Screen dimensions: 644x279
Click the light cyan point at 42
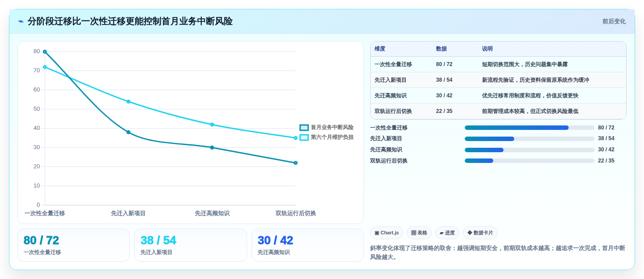click(x=212, y=125)
